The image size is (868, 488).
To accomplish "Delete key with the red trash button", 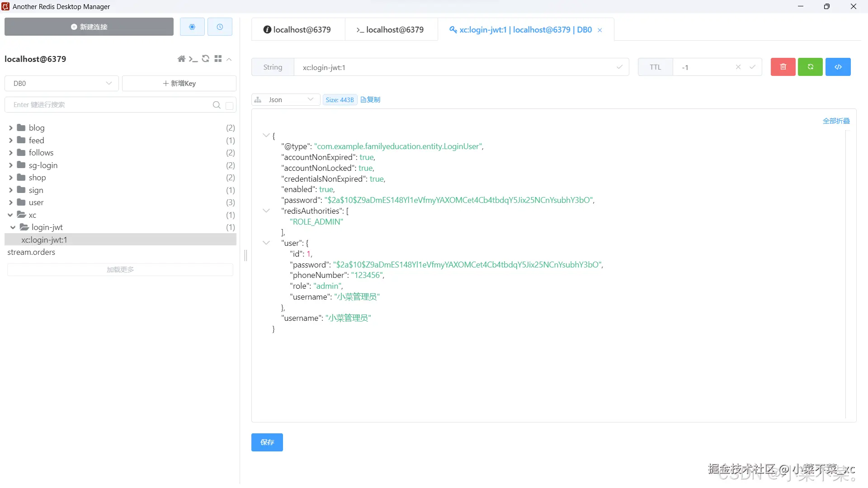I will [x=783, y=67].
